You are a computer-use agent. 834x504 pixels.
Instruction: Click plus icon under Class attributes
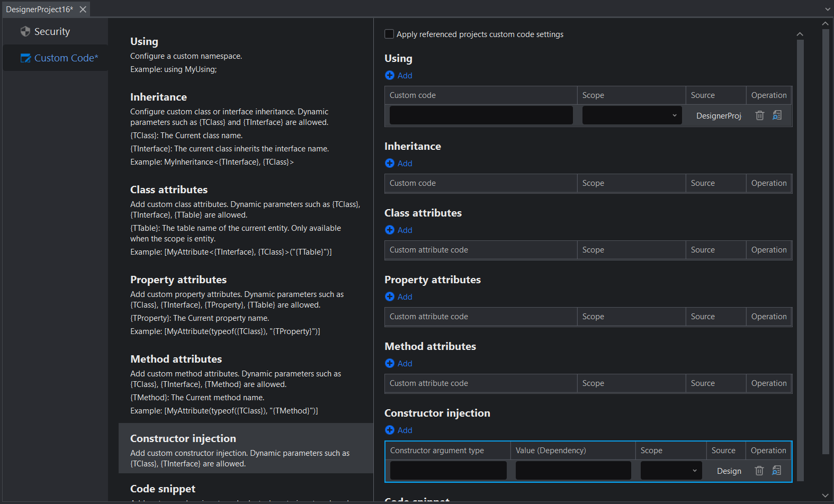coord(390,230)
